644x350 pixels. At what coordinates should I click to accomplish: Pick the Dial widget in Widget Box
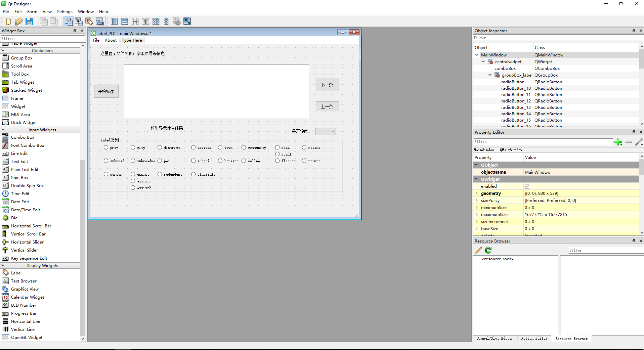pyautogui.click(x=15, y=218)
